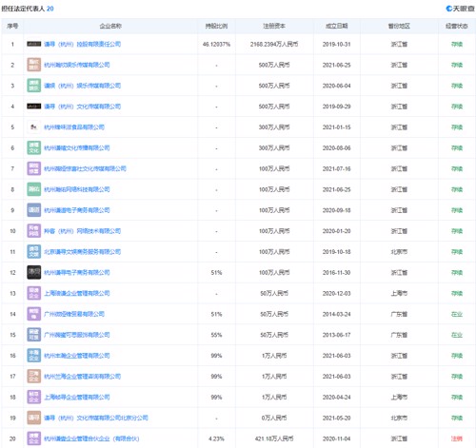Select the capital 2168.2394万人民币 cell
The width and height of the screenshot is (476, 448).
(274, 44)
